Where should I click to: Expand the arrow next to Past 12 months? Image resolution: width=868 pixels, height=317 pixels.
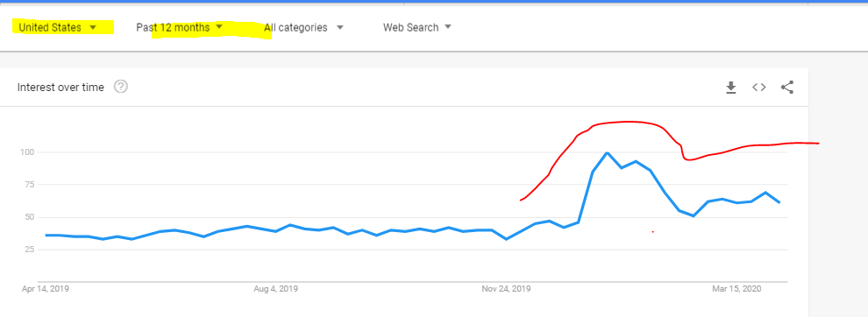coord(219,26)
